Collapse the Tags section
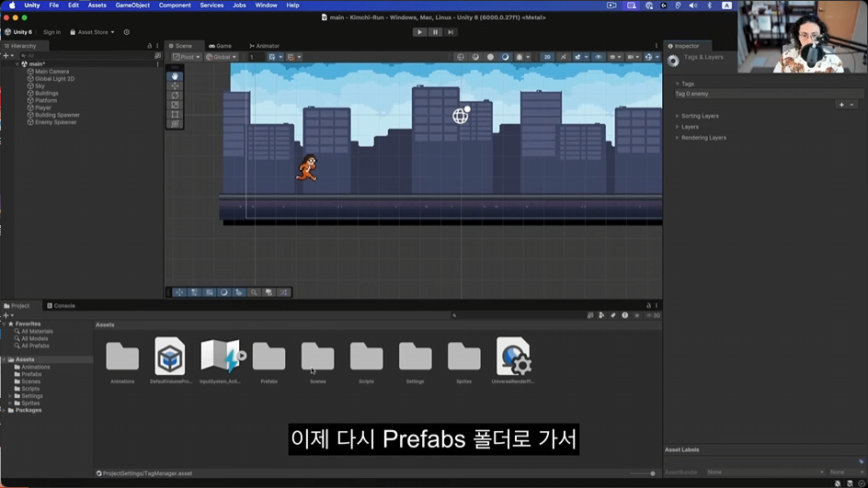Screen dimensions: 868x488 [677, 85]
